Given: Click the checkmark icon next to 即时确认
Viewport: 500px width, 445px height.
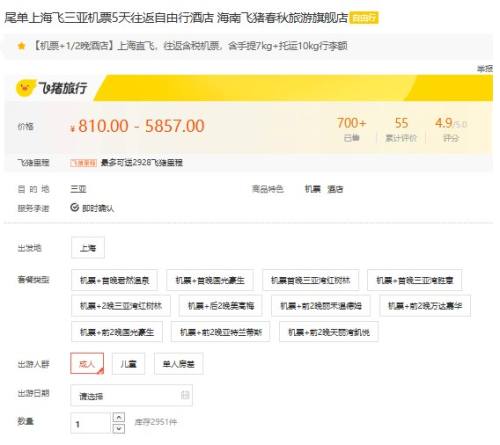Looking at the screenshot, I should pyautogui.click(x=74, y=208).
